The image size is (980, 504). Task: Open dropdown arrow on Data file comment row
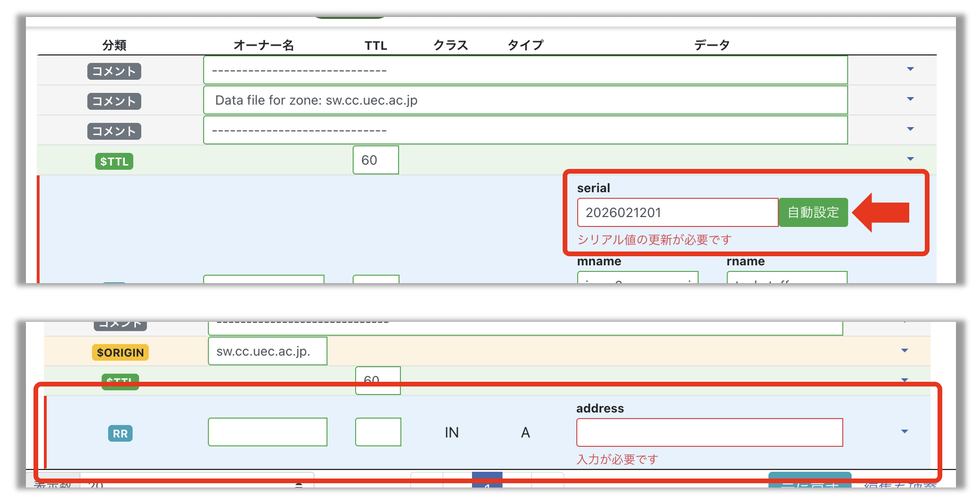pyautogui.click(x=910, y=99)
